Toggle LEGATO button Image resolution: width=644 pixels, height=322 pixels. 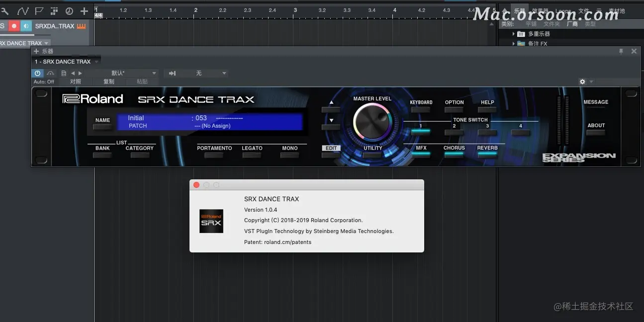pos(252,155)
